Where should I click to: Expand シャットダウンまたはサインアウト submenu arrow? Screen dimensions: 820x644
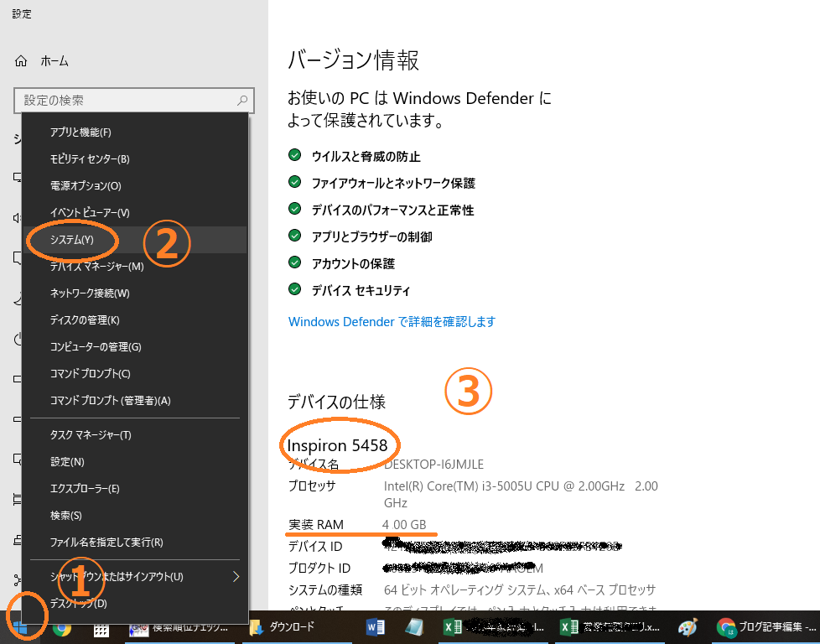tap(236, 577)
